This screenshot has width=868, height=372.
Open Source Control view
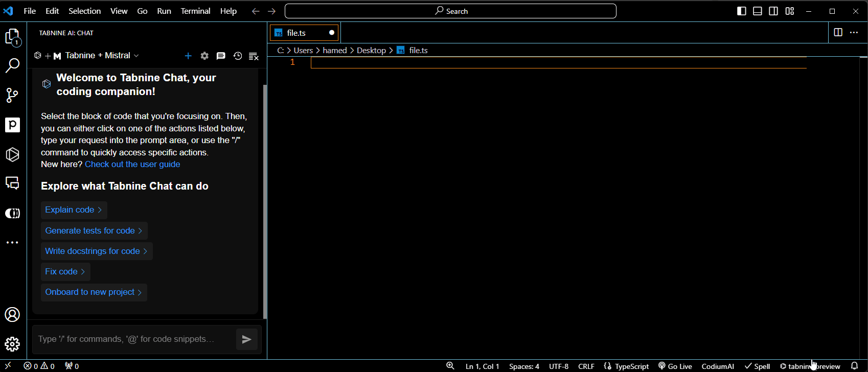[x=13, y=95]
